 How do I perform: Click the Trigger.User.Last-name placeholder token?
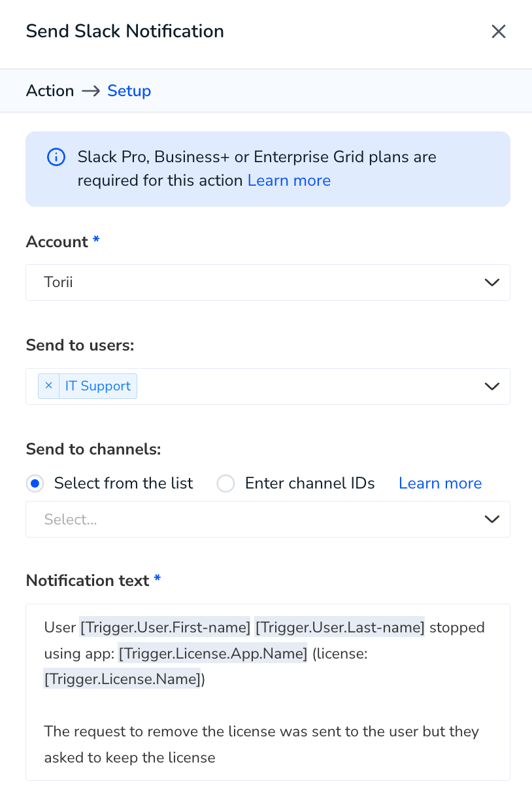point(340,628)
